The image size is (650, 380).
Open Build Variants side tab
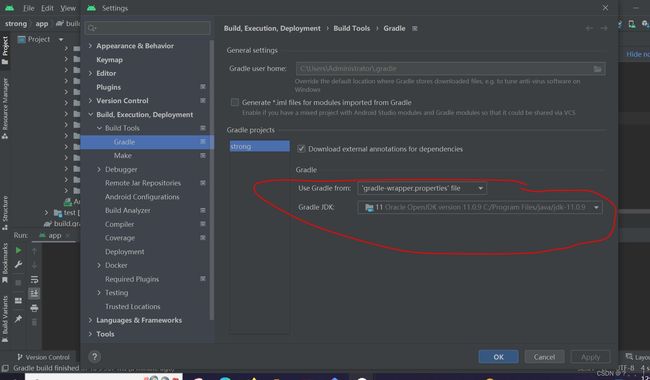tap(5, 319)
